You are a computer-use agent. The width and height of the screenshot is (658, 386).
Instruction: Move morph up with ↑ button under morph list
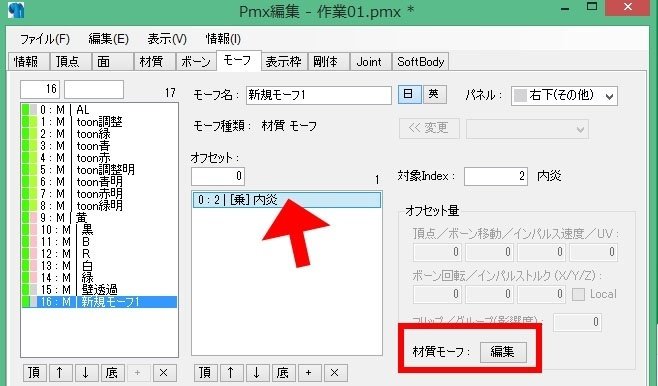(x=60, y=373)
